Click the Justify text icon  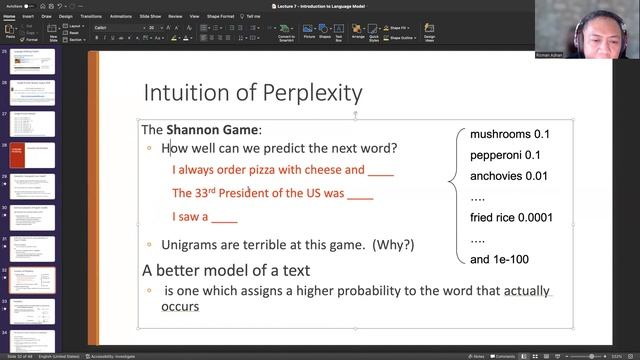point(228,38)
